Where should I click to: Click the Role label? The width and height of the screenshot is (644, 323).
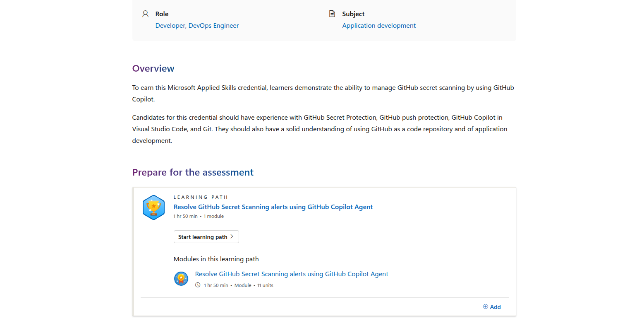162,14
